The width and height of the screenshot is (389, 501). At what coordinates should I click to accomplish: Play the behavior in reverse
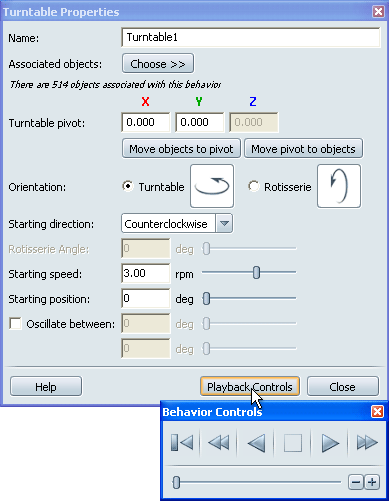click(256, 443)
